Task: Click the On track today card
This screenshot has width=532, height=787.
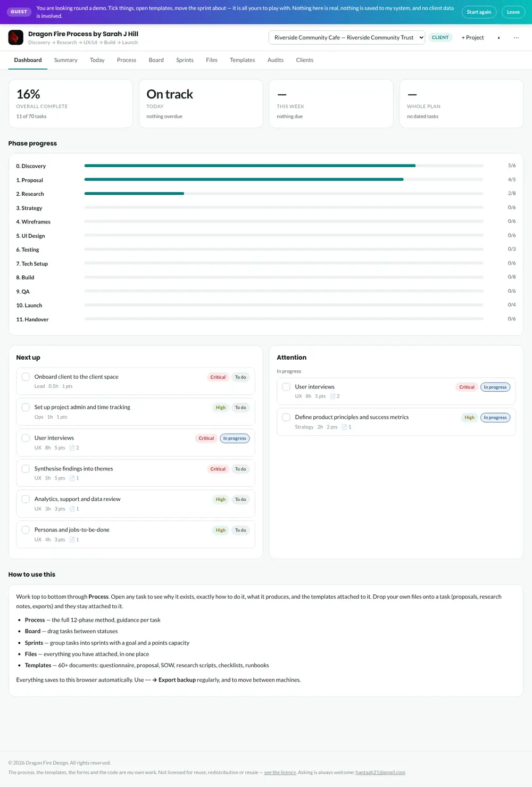Action: pos(201,104)
